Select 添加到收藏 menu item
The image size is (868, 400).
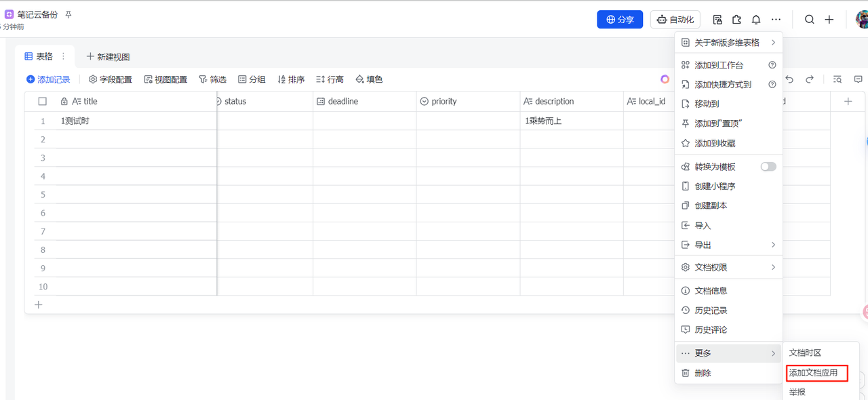(729, 143)
